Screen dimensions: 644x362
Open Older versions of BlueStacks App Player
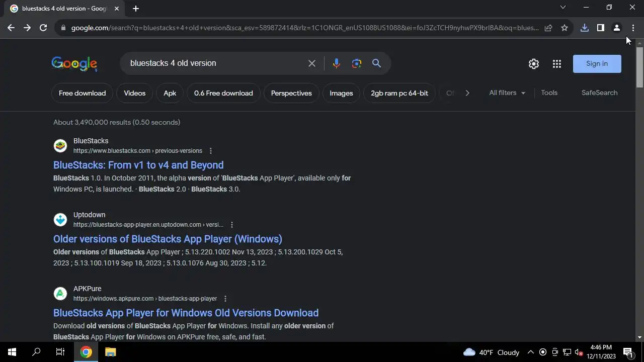point(168,239)
